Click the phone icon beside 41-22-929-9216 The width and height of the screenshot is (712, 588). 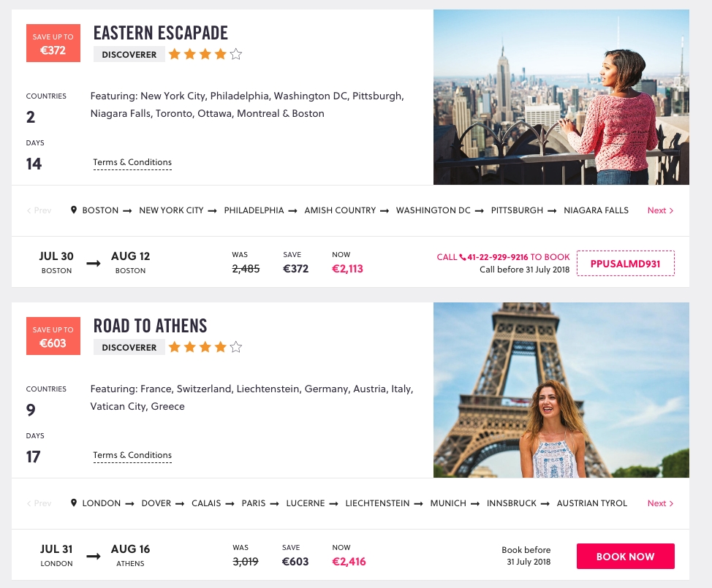pyautogui.click(x=462, y=257)
